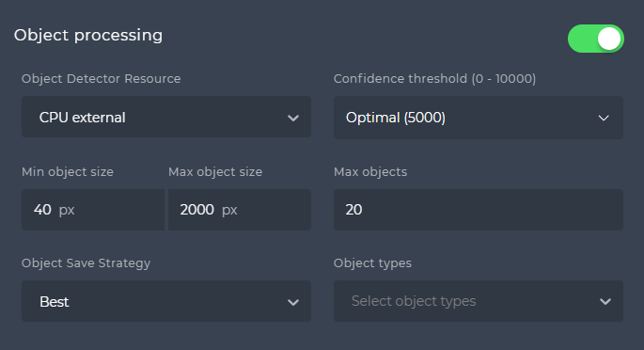
Task: Open the Confidence threshold dropdown
Action: (x=479, y=118)
